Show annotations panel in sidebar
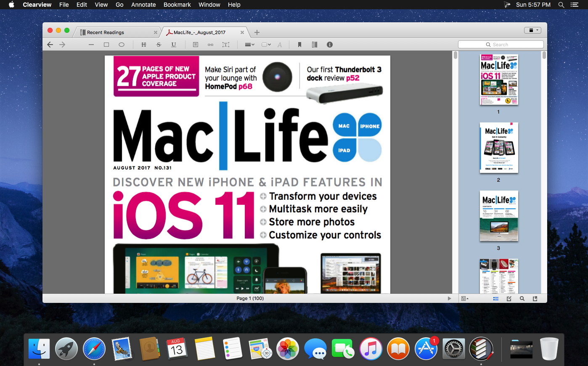Image resolution: width=588 pixels, height=366 pixels. click(x=509, y=298)
